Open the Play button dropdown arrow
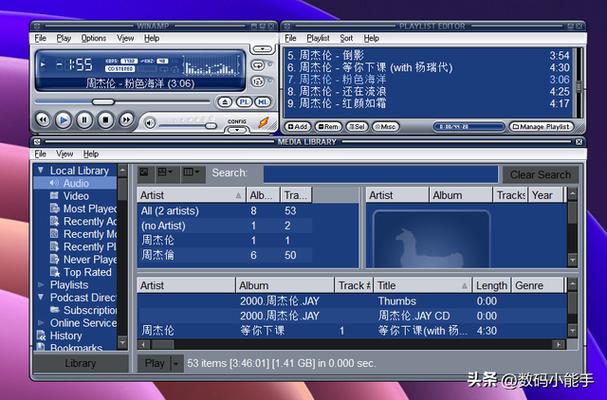Viewport: 607px width, 400px height. (176, 364)
